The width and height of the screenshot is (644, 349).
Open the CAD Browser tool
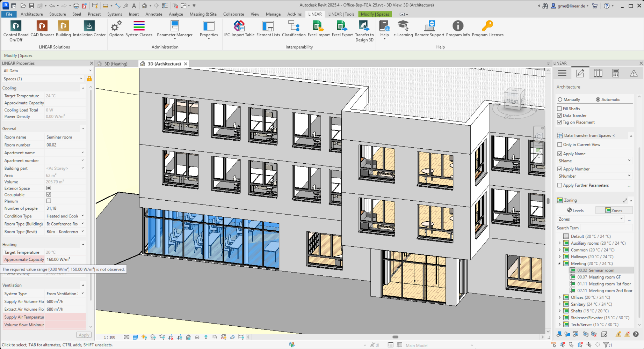tap(42, 26)
